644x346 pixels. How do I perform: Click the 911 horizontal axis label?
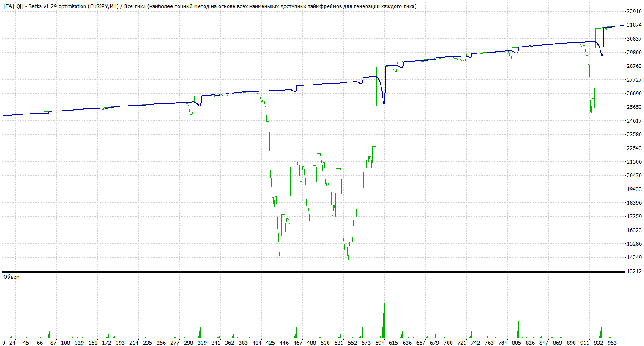tap(585, 343)
